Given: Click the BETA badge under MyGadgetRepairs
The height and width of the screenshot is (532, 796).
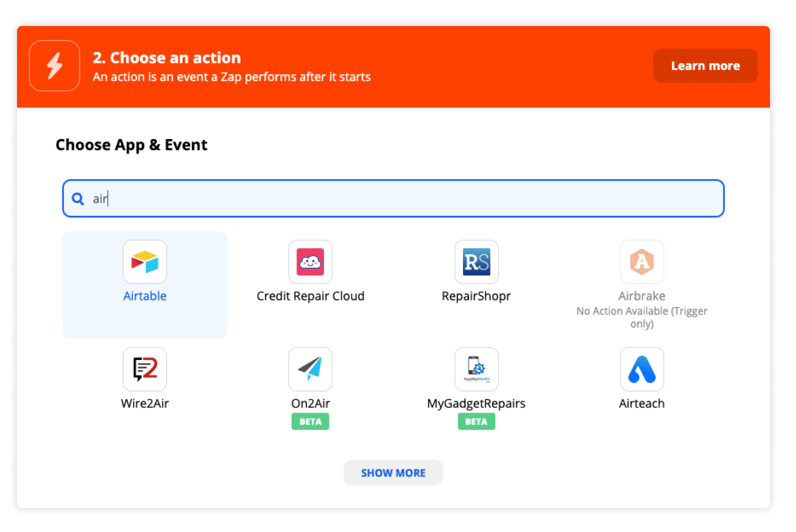Looking at the screenshot, I should click(476, 421).
